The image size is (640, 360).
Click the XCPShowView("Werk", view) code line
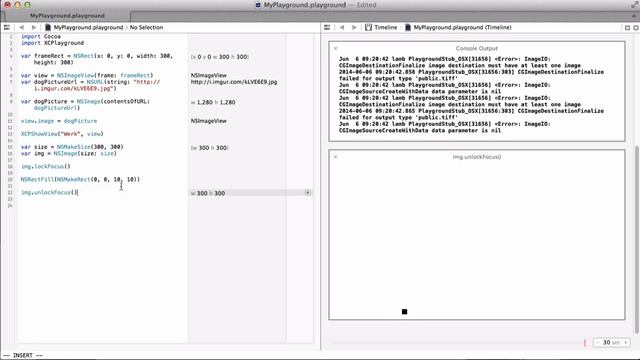pyautogui.click(x=62, y=134)
